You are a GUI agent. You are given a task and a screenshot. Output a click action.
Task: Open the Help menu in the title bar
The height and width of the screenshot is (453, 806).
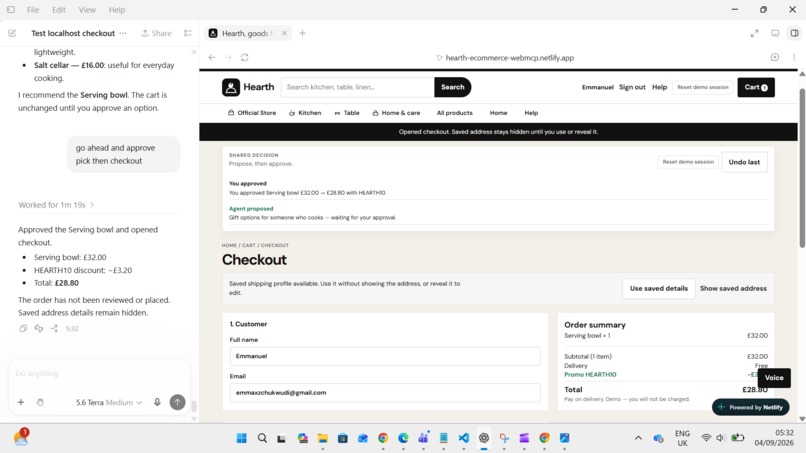pyautogui.click(x=117, y=10)
